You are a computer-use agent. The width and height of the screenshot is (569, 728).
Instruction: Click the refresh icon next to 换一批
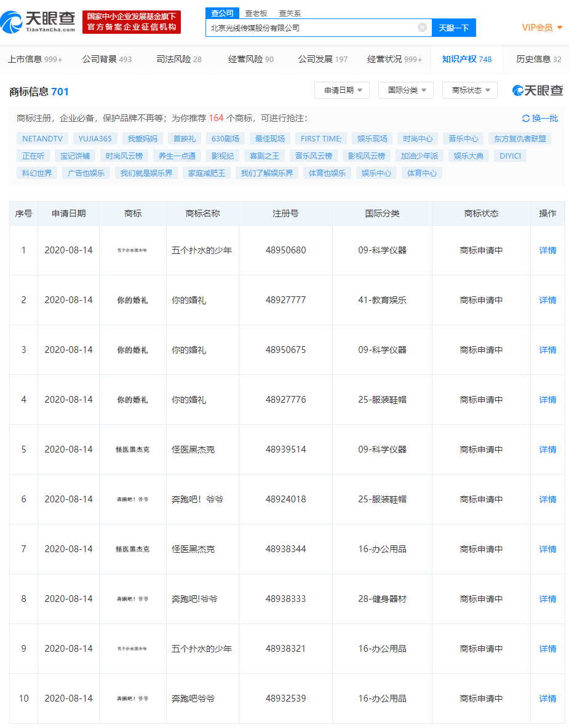526,119
